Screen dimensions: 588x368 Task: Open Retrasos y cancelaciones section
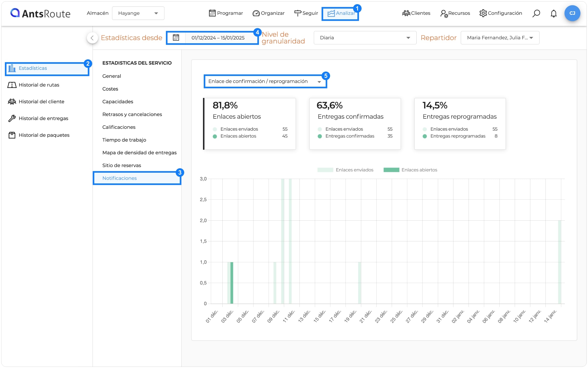pyautogui.click(x=132, y=114)
